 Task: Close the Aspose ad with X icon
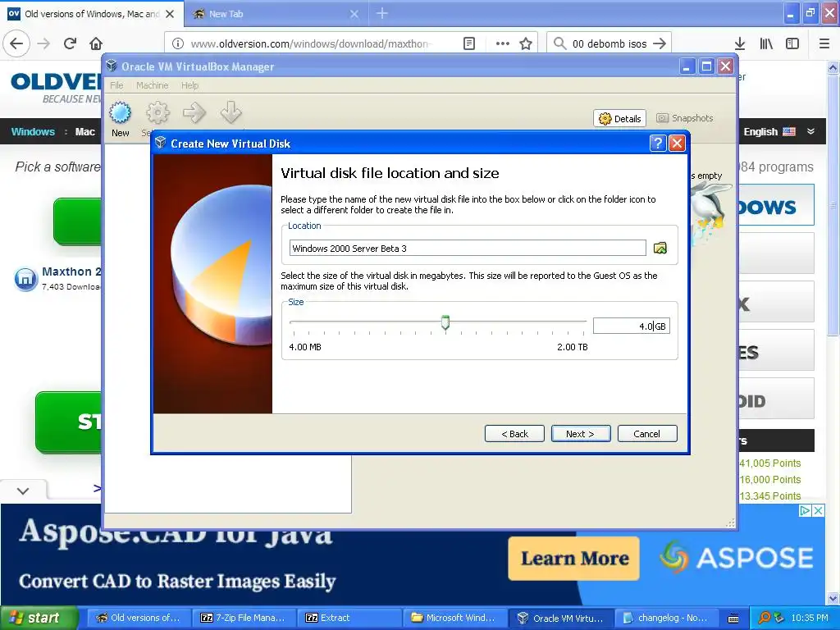click(818, 510)
